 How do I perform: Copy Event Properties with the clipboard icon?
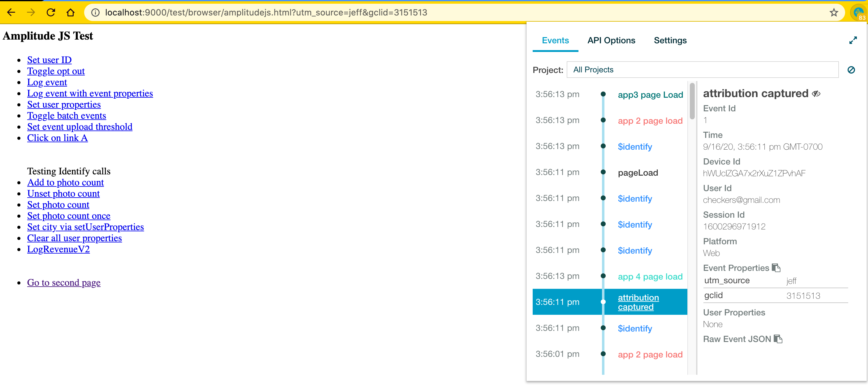pyautogui.click(x=776, y=268)
